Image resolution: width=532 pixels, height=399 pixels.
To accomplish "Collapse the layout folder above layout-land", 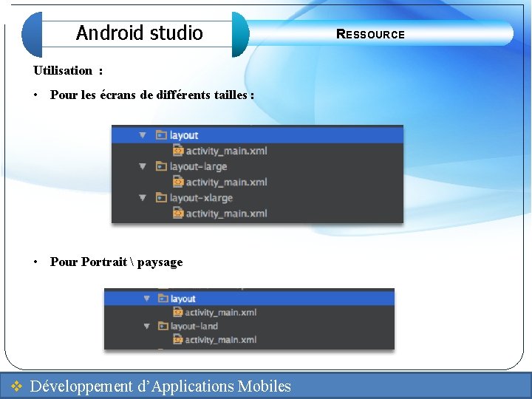I will point(146,299).
